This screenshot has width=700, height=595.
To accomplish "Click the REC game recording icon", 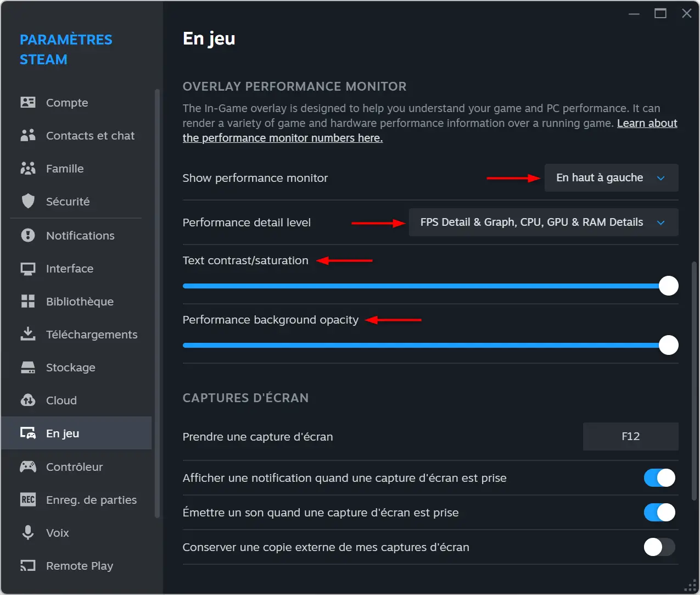I will (x=28, y=499).
